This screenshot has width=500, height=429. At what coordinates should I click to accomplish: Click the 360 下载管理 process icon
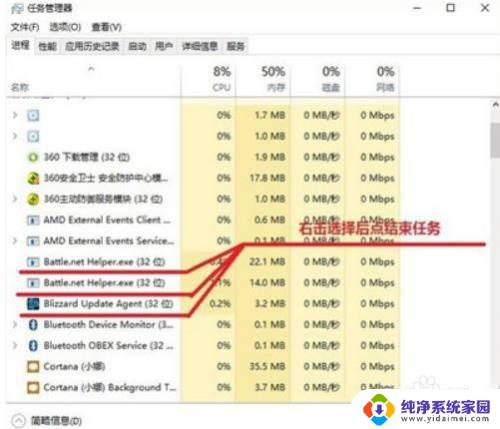pos(33,157)
